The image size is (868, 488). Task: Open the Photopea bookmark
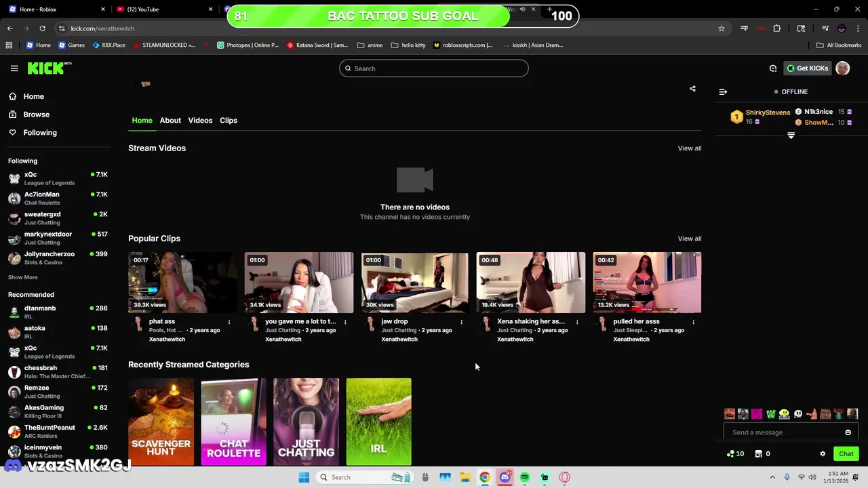[248, 45]
